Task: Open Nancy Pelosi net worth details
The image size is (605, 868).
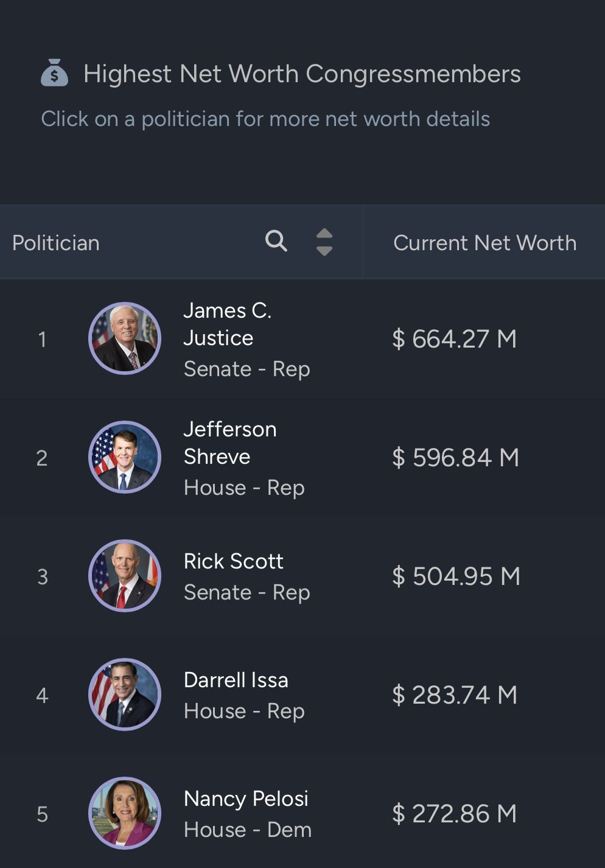Action: [246, 799]
